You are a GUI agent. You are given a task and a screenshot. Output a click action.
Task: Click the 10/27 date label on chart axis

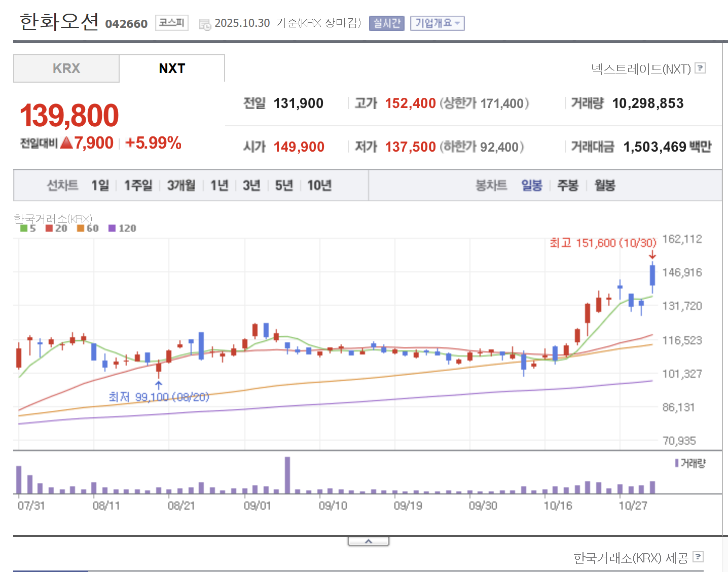[x=633, y=506]
